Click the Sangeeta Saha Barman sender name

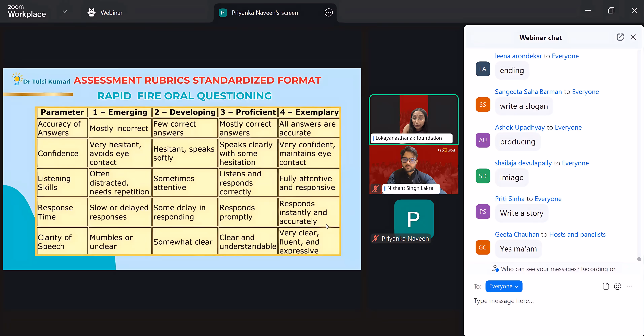528,92
